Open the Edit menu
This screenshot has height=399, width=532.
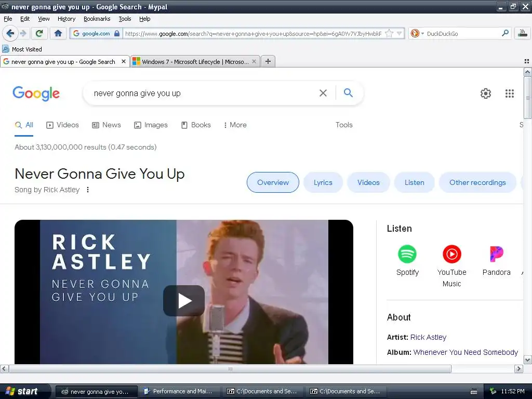pyautogui.click(x=25, y=19)
